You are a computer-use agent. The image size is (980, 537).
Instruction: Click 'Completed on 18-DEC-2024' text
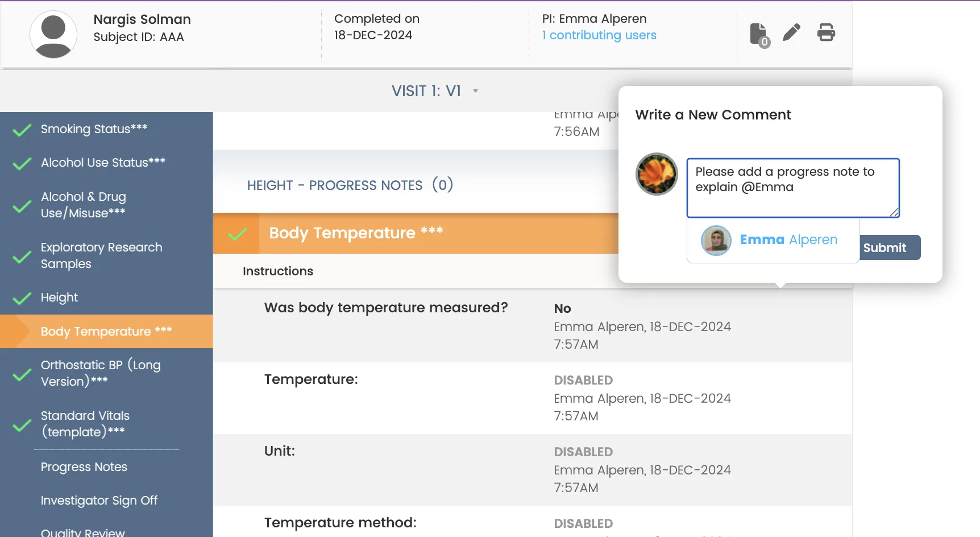(x=377, y=27)
